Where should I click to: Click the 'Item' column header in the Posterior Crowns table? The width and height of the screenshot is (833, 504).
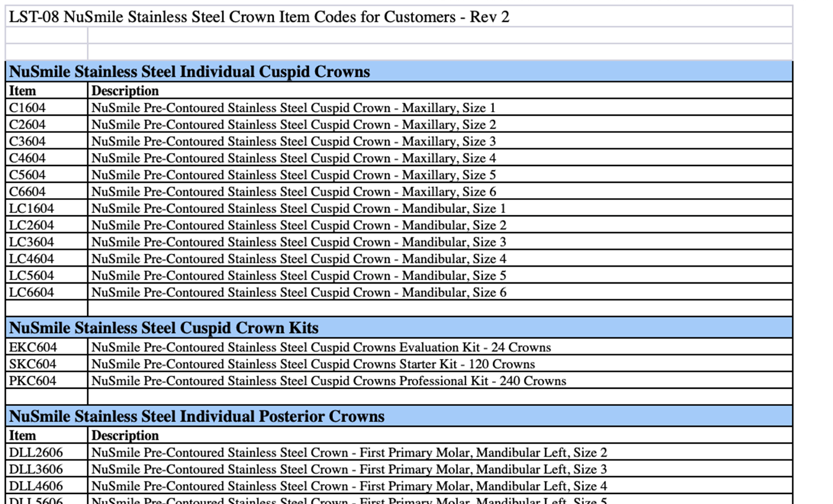click(46, 436)
